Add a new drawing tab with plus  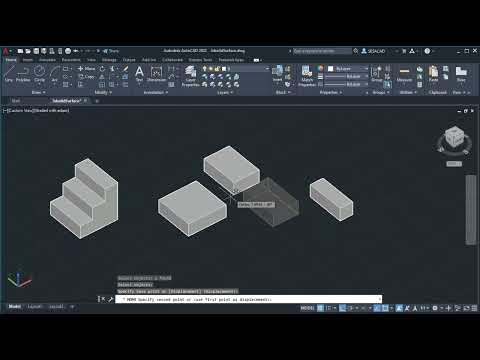click(97, 101)
